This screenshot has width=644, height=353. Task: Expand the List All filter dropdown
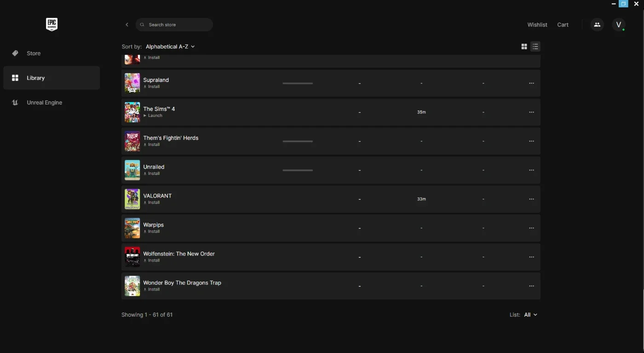tap(530, 315)
